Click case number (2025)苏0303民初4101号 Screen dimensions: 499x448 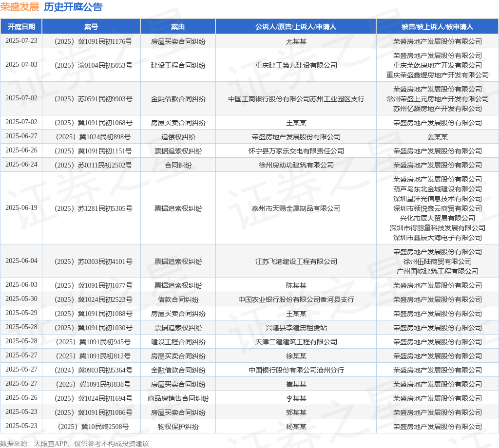tap(93, 261)
